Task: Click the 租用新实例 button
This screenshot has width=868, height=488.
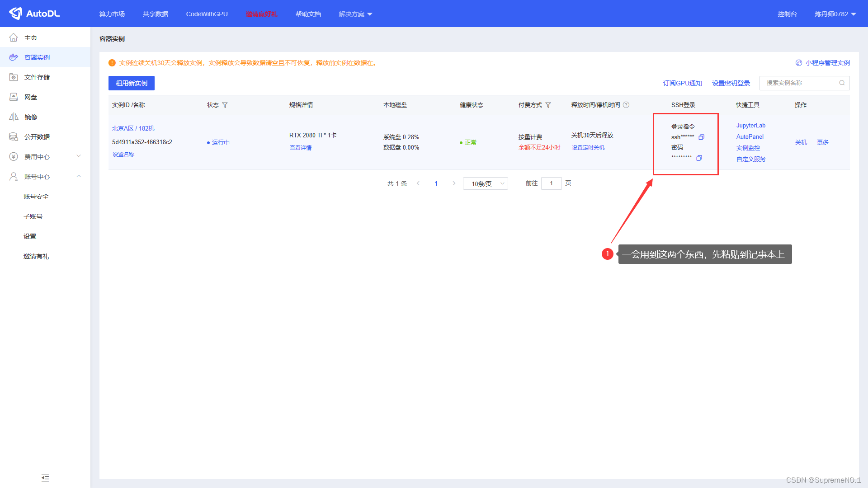Action: point(132,83)
